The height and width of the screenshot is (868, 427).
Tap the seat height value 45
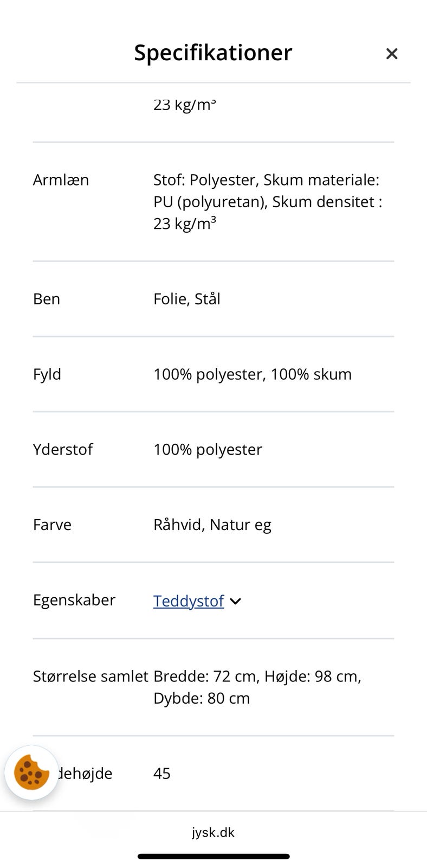pos(161,773)
